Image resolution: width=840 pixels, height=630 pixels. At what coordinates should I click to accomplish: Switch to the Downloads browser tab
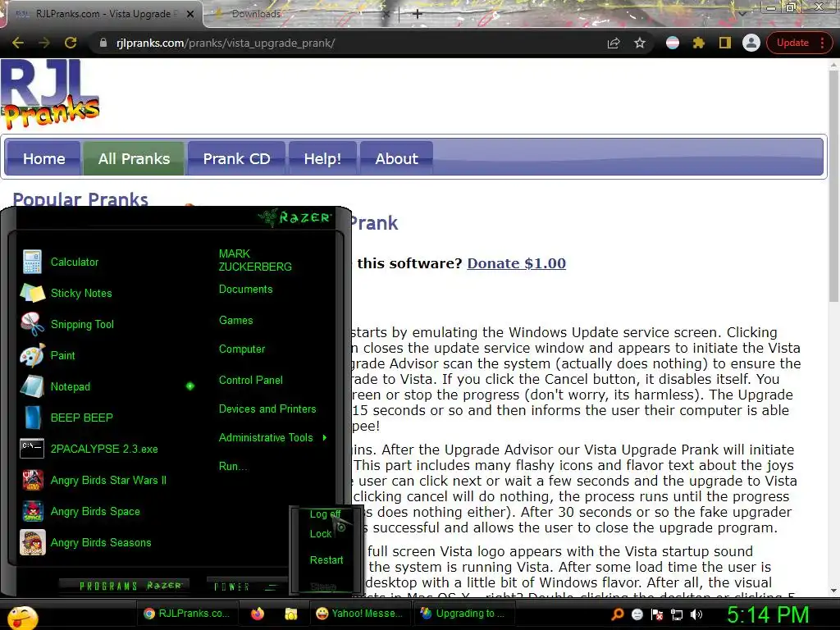click(256, 13)
